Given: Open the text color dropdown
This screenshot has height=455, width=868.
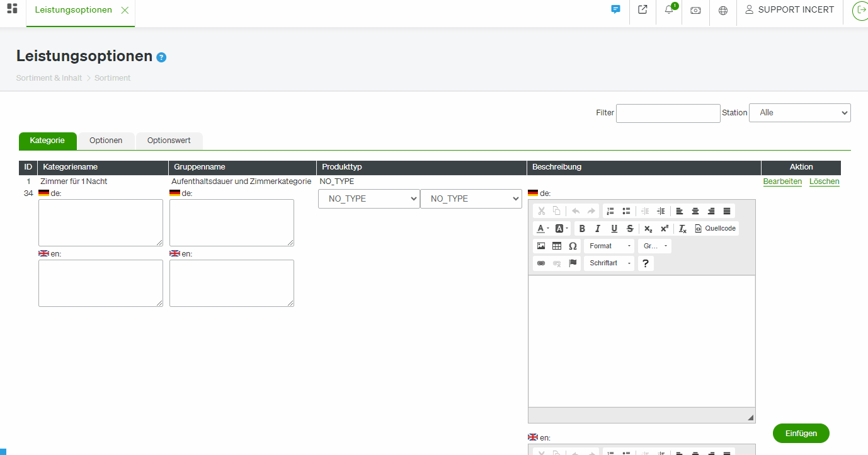Looking at the screenshot, I should [543, 229].
